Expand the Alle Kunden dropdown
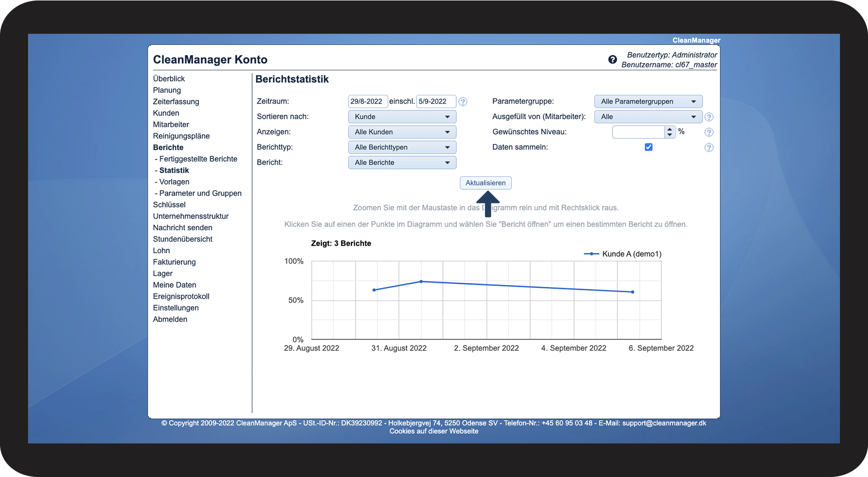 pyautogui.click(x=402, y=132)
